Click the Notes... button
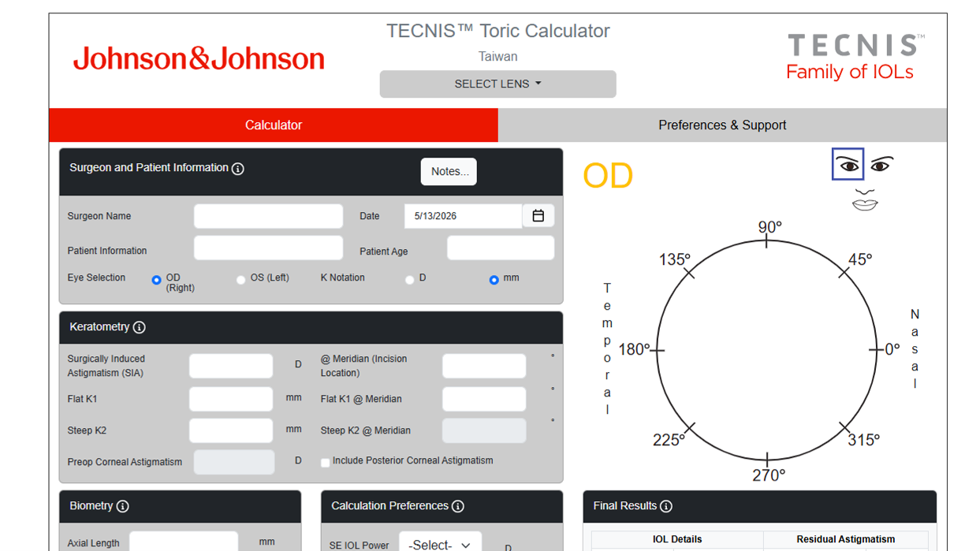This screenshot has width=980, height=551. 449,172
